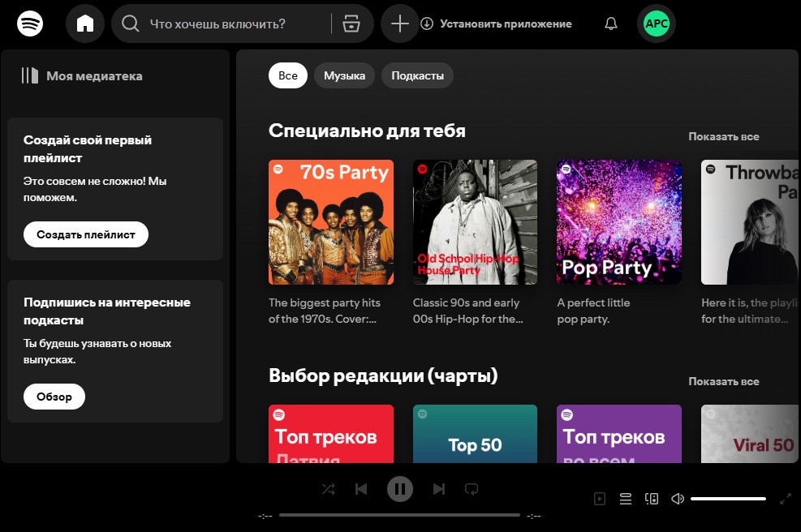Pause the current track
This screenshot has height=532, width=801.
coord(399,488)
